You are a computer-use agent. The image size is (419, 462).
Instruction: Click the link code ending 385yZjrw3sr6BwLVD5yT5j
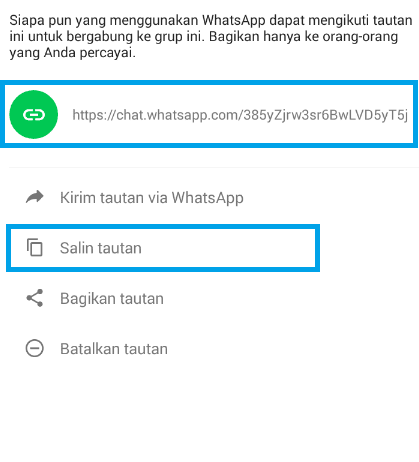(325, 115)
